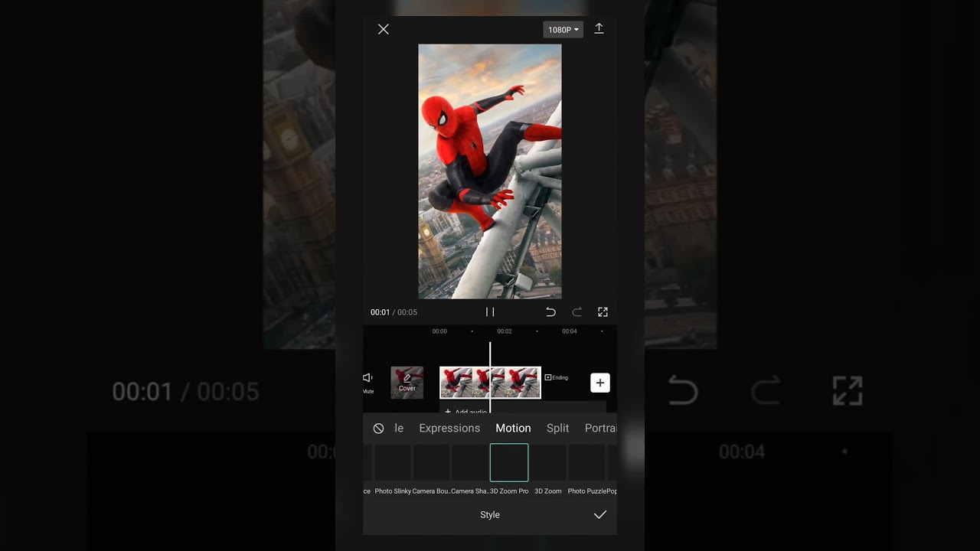Switch to the Expressions tab
980x551 pixels.
(x=449, y=429)
